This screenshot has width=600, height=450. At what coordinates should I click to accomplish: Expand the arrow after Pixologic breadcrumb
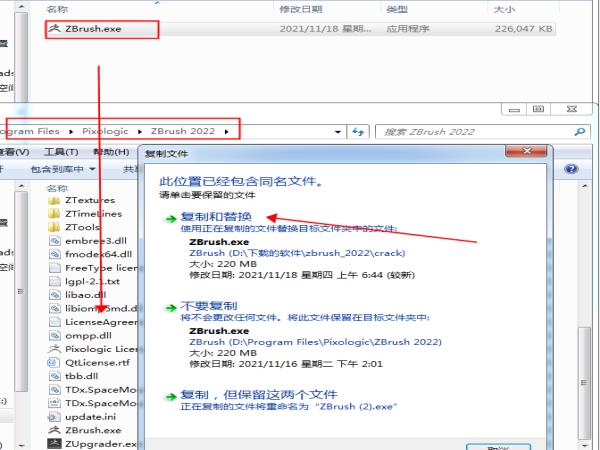click(x=142, y=131)
